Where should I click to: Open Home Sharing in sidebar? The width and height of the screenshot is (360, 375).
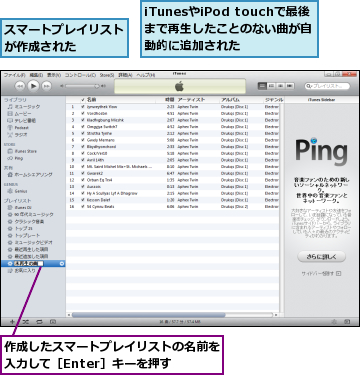click(x=30, y=175)
